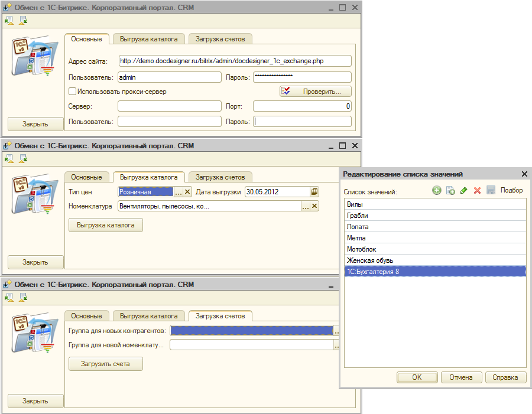Select the 1С:Бухгалтерия 8 row in the list
The image size is (532, 414).
click(435, 271)
